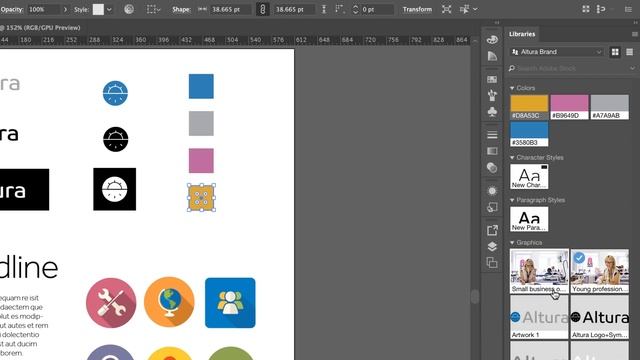Open the Gradient panel icon

tap(492, 151)
